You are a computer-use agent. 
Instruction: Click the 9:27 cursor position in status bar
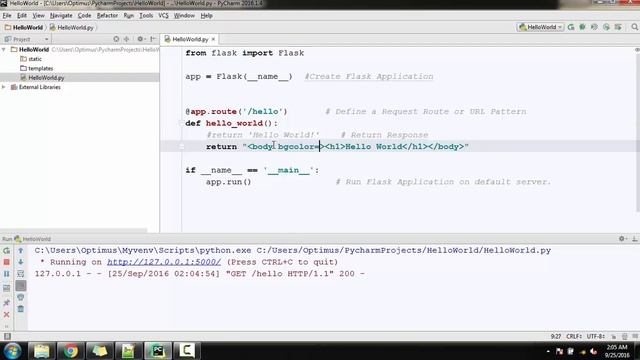tap(556, 336)
